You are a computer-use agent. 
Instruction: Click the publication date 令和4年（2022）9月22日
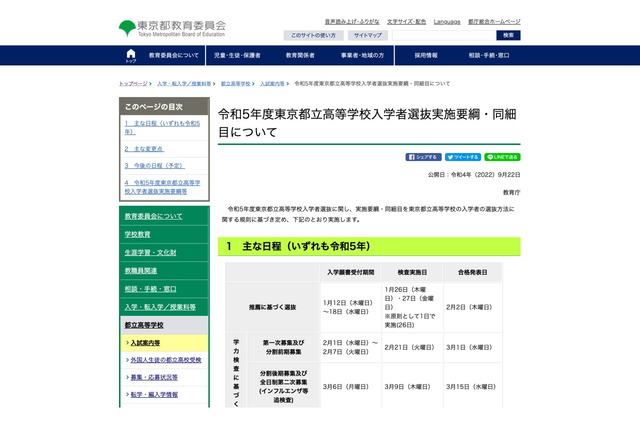(485, 175)
